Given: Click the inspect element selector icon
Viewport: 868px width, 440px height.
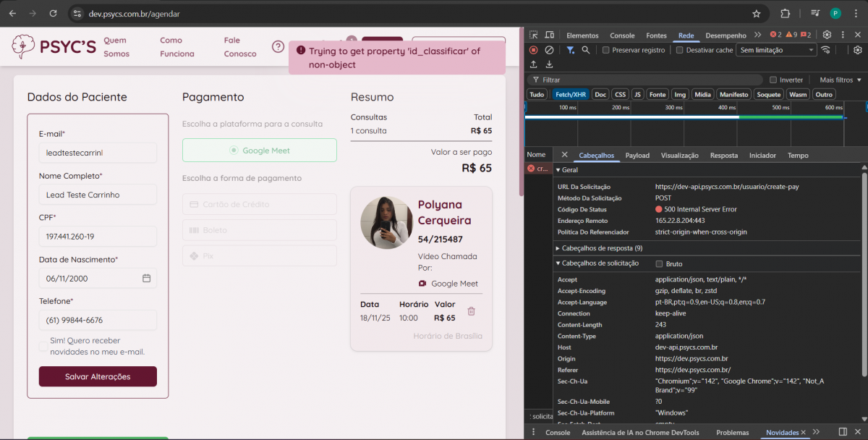Looking at the screenshot, I should click(533, 35).
